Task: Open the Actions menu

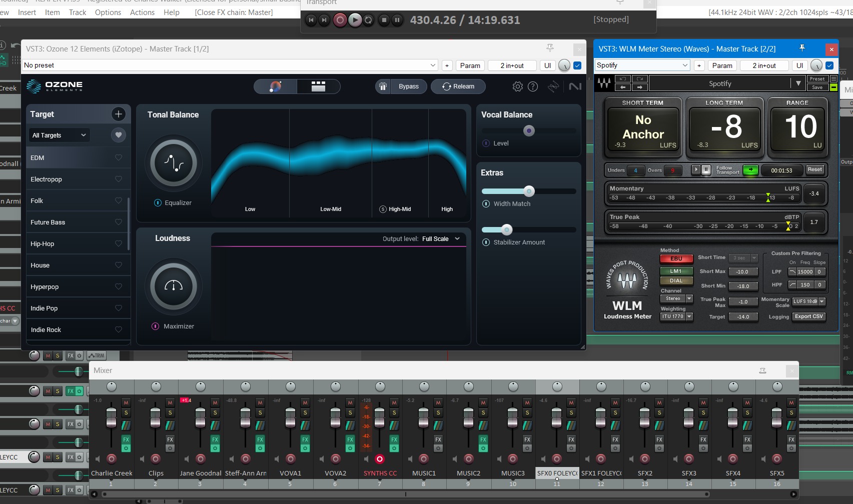Action: 142,12
